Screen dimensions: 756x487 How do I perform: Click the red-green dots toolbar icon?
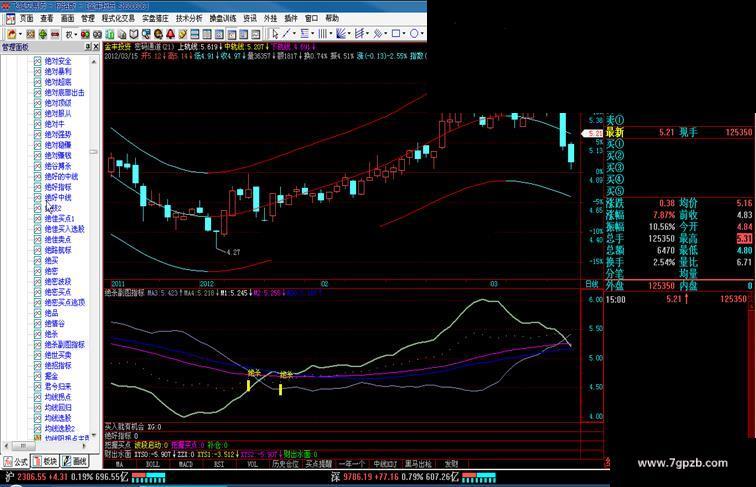(85, 34)
